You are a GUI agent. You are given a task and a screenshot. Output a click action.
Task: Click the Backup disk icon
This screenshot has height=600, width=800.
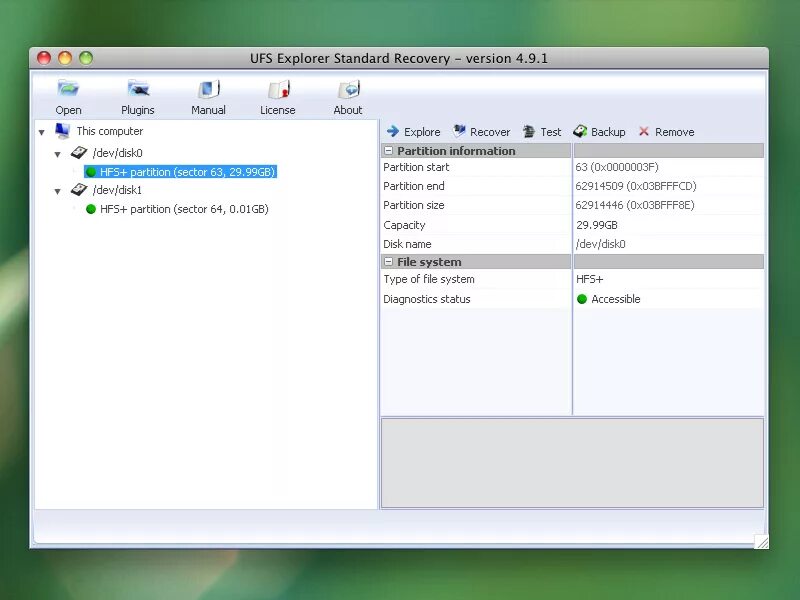click(x=580, y=132)
